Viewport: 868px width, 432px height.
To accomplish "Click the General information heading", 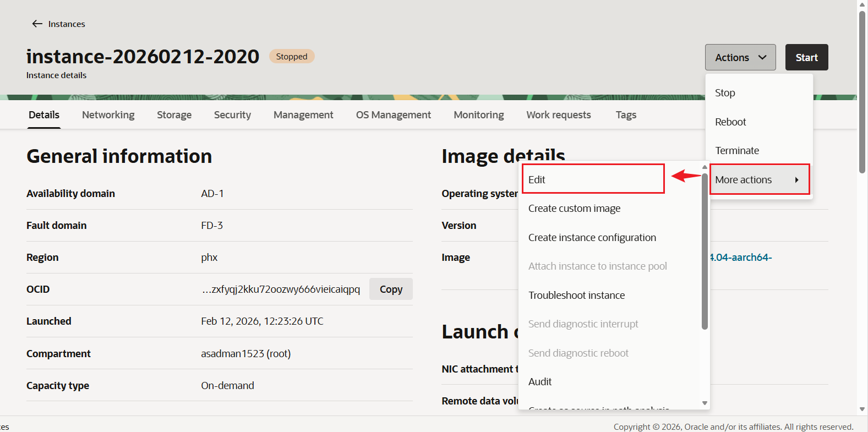I will pyautogui.click(x=119, y=156).
